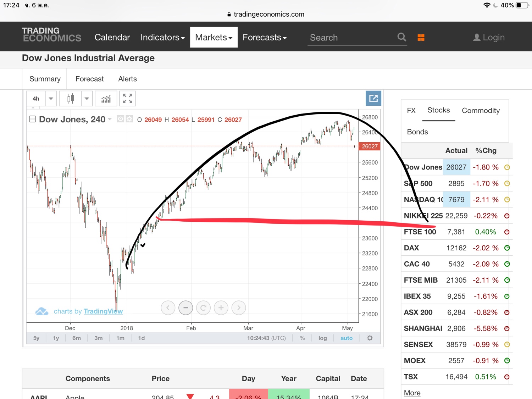Set chart range to 5y
The height and width of the screenshot is (399, 532).
point(36,338)
